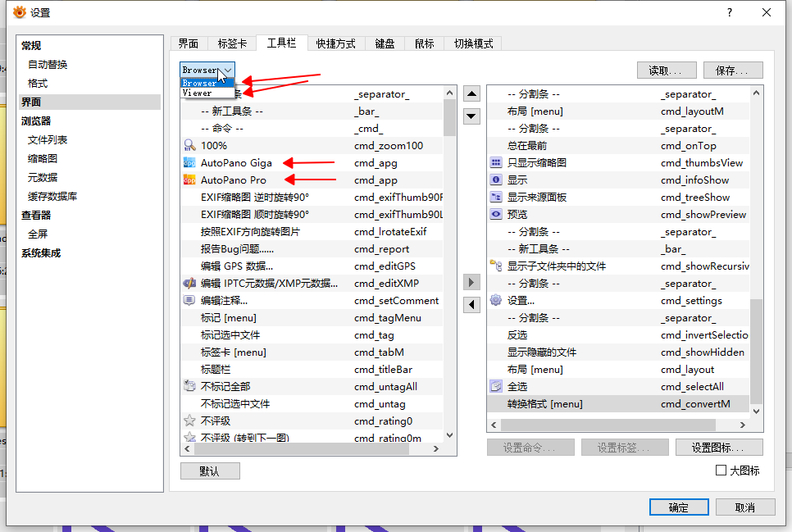
Task: Select the 转换格式 [menu] row
Action: (619, 403)
